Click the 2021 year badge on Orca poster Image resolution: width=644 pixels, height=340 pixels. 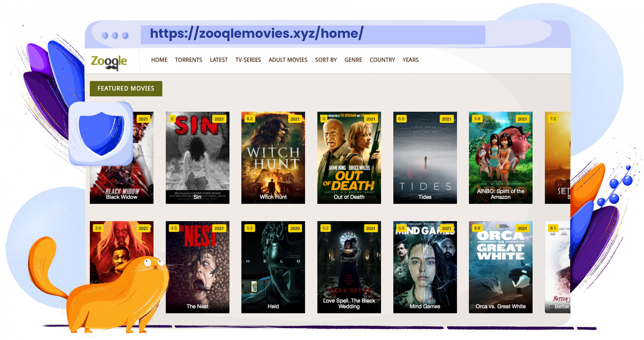(522, 228)
